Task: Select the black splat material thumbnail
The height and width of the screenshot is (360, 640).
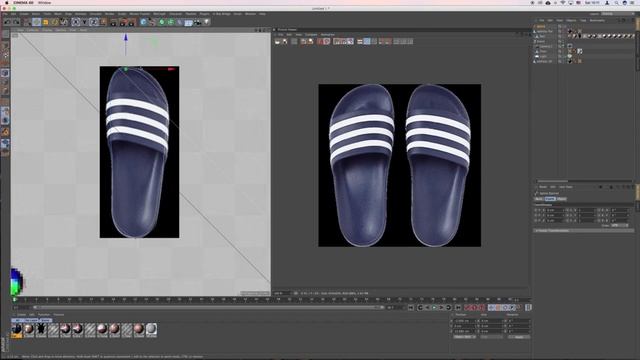Action: click(41, 329)
